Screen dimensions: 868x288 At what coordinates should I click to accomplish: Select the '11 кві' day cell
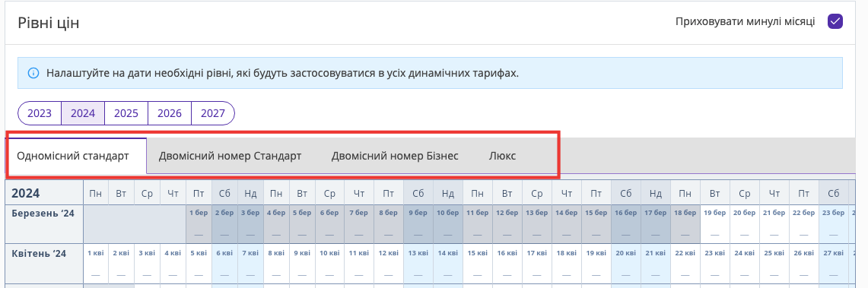359,263
